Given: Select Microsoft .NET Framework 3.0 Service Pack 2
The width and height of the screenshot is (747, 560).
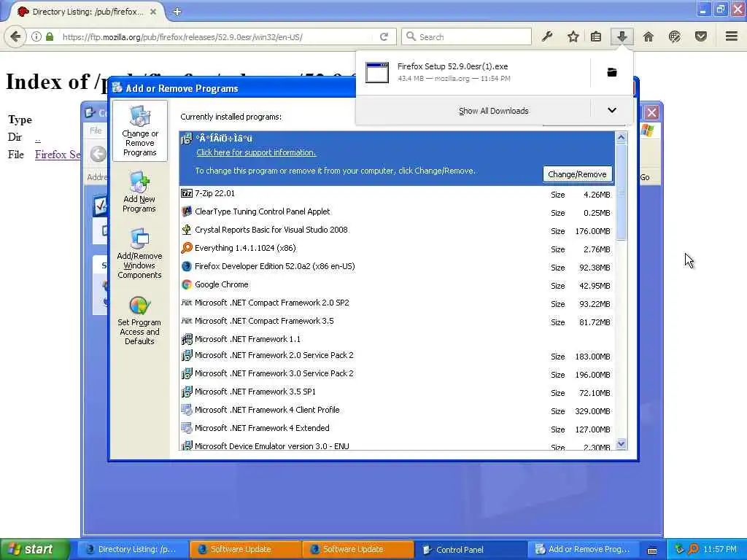Looking at the screenshot, I should coord(397,374).
